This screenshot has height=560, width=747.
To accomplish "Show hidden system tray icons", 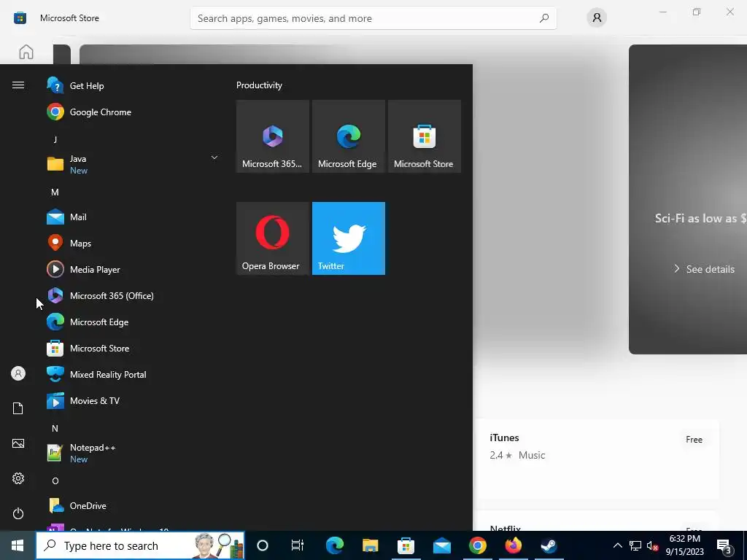I will point(617,545).
